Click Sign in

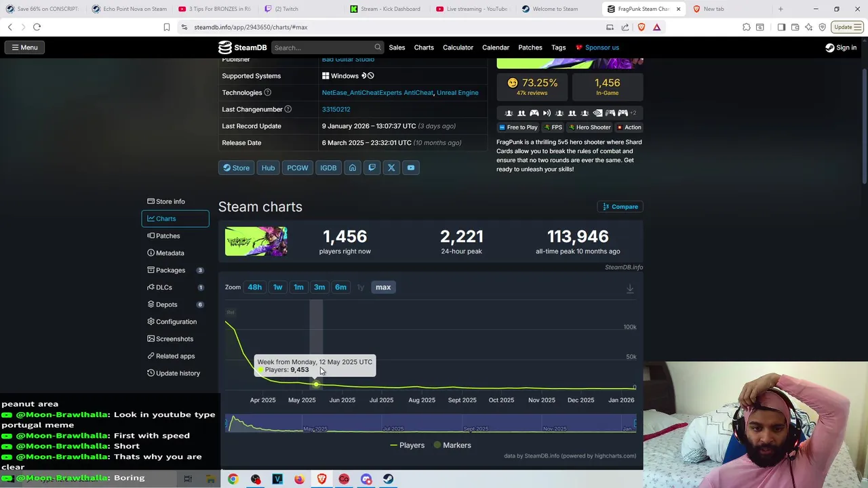click(x=841, y=47)
